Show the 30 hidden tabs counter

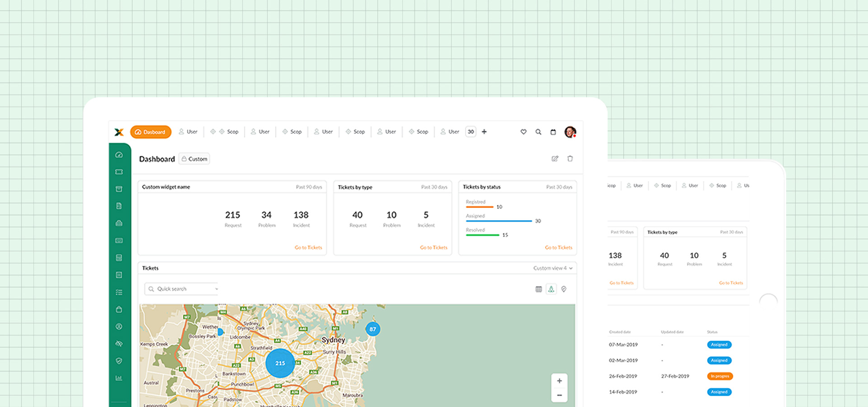[x=471, y=132]
